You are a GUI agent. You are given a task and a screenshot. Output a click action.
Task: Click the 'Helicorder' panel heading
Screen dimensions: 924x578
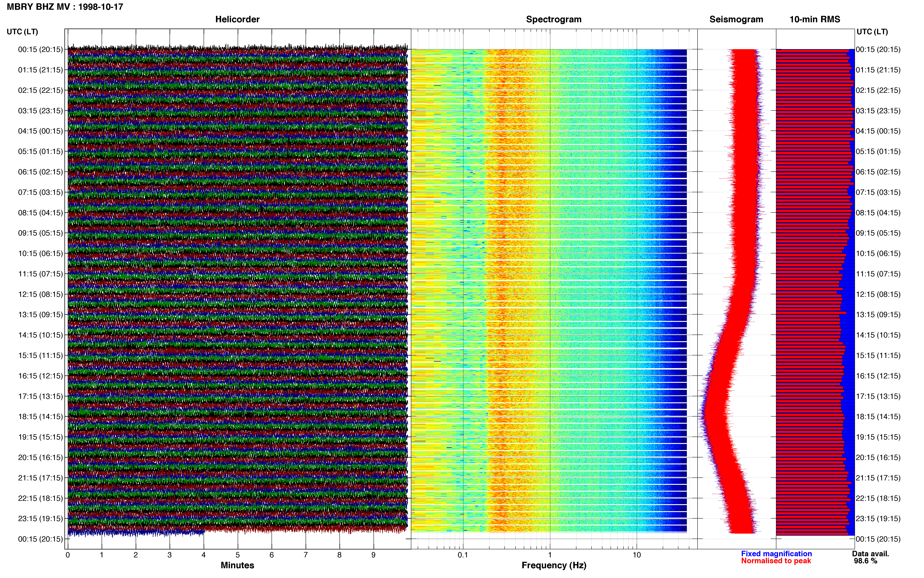(x=237, y=20)
